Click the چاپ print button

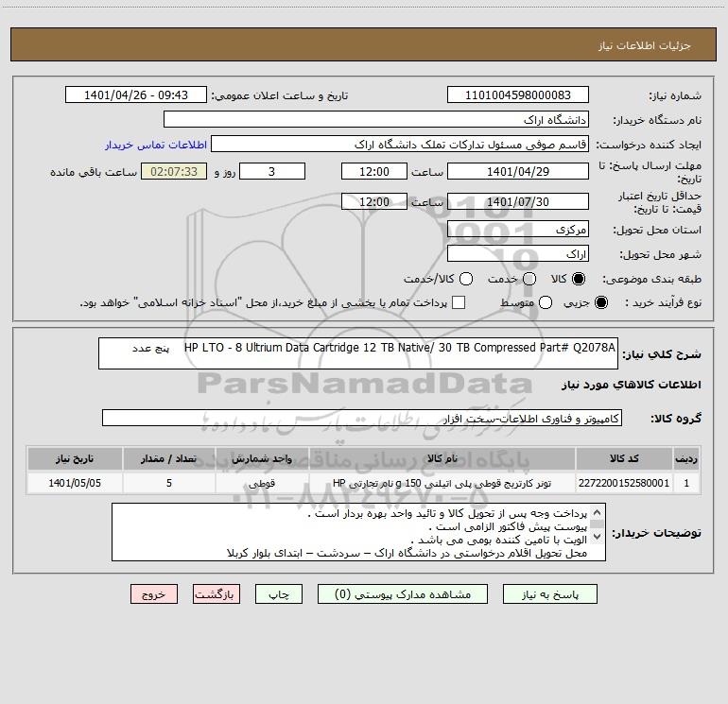(279, 594)
